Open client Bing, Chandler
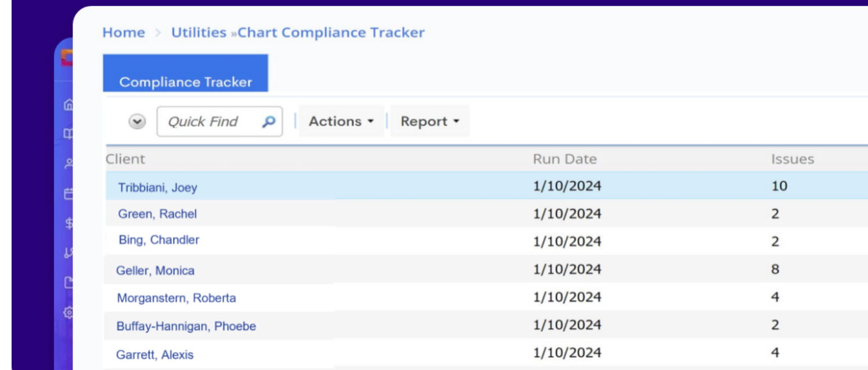The image size is (868, 370). [x=159, y=240]
